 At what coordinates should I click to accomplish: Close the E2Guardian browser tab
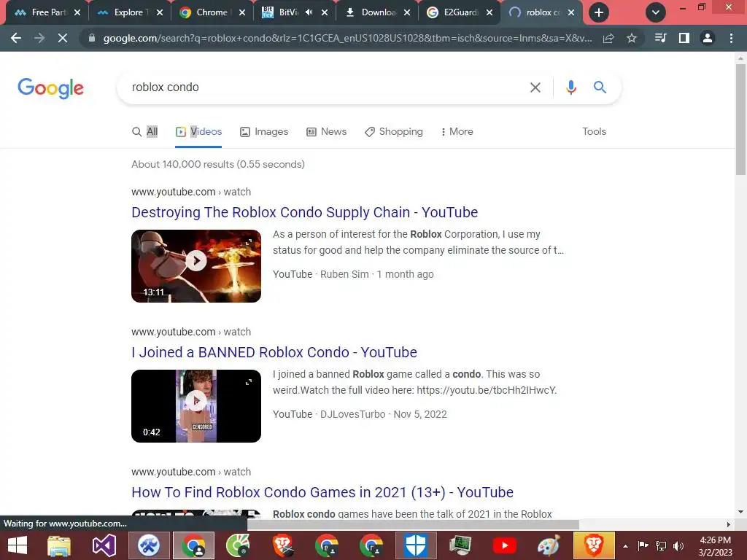coord(489,12)
